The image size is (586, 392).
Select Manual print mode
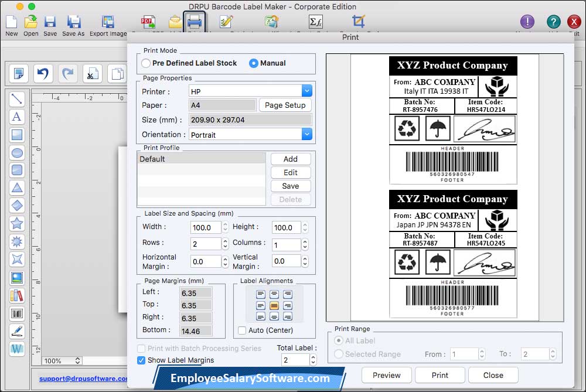click(253, 63)
